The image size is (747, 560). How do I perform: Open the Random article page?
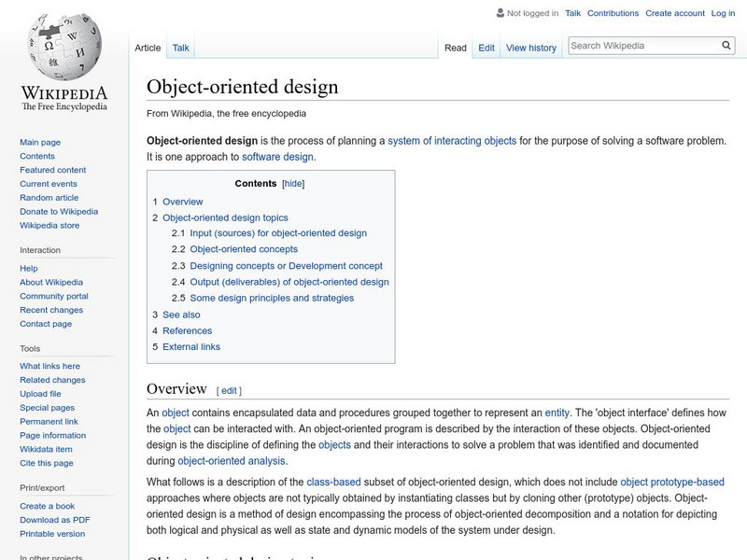[44, 197]
